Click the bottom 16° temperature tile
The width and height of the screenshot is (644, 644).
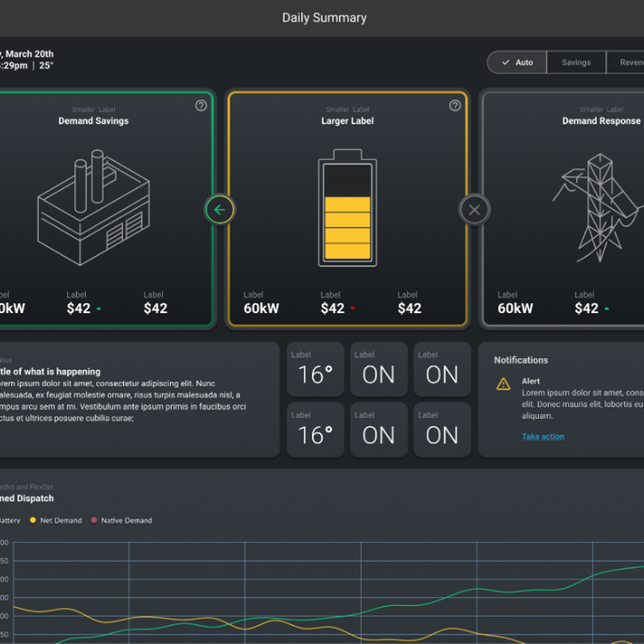[x=315, y=430]
